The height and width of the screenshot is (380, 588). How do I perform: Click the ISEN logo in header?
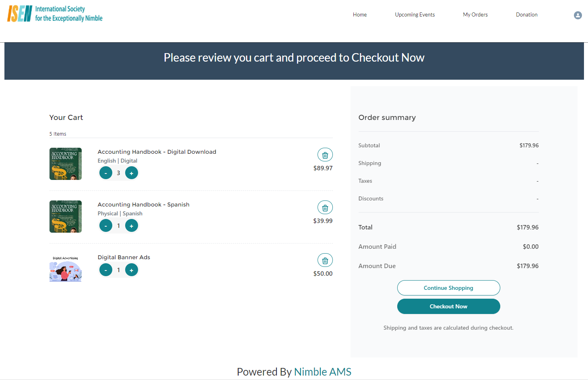(55, 14)
